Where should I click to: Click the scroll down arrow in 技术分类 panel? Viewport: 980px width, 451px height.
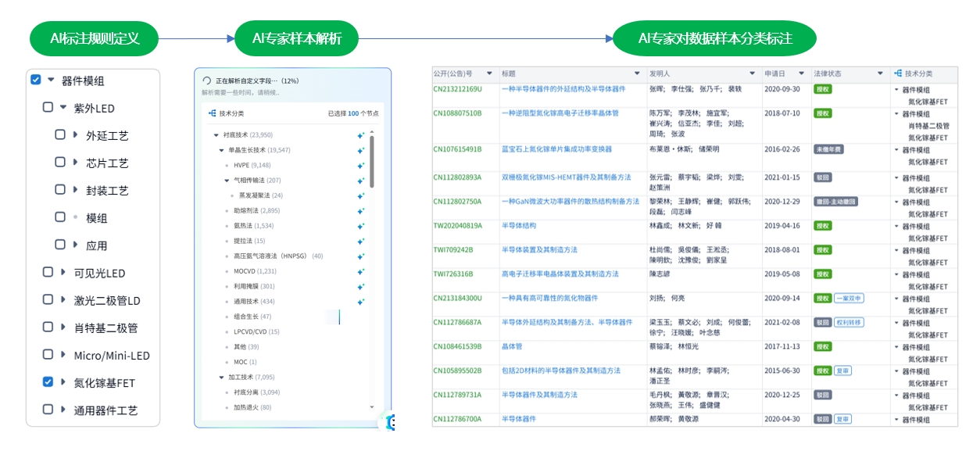[x=372, y=407]
